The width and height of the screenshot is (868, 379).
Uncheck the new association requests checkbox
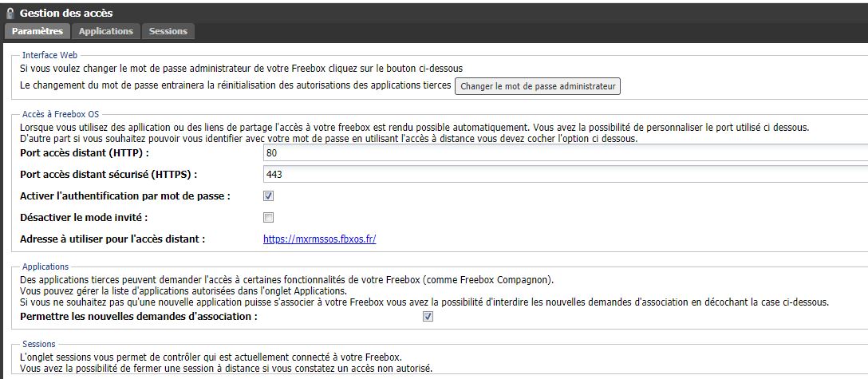tap(428, 317)
